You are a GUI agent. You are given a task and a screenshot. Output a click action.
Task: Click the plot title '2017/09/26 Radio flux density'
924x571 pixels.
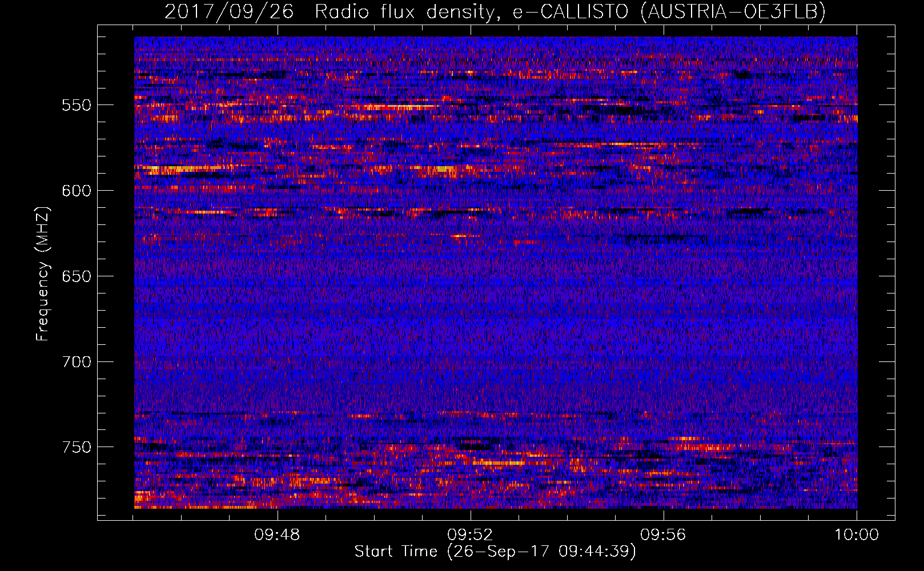(x=495, y=12)
